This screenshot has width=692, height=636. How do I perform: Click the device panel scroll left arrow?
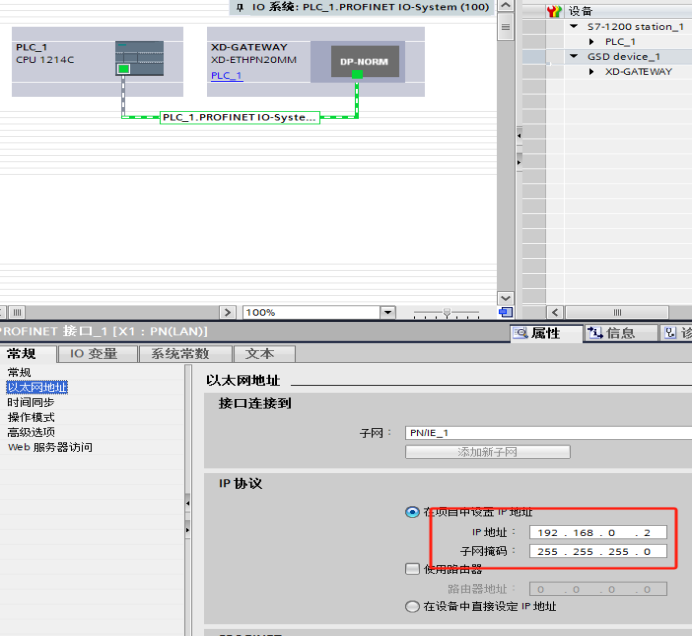point(555,312)
